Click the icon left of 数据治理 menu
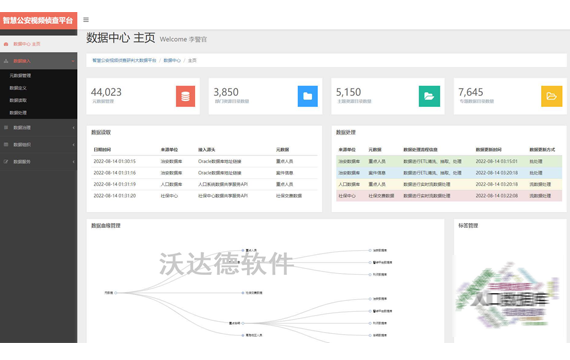 6,128
